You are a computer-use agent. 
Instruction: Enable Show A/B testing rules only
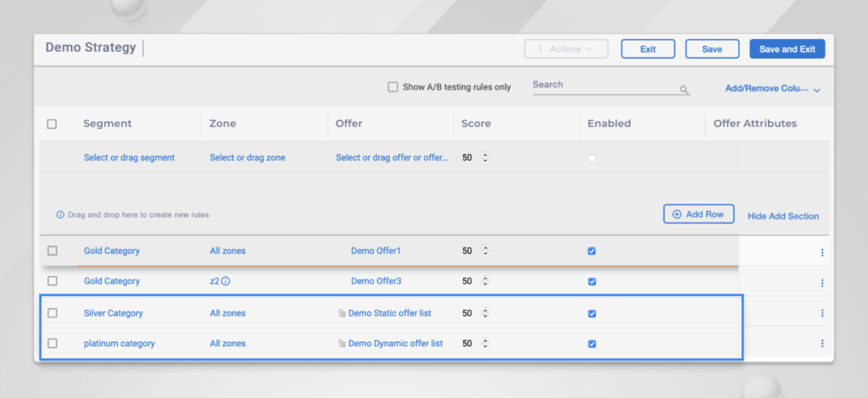(392, 86)
